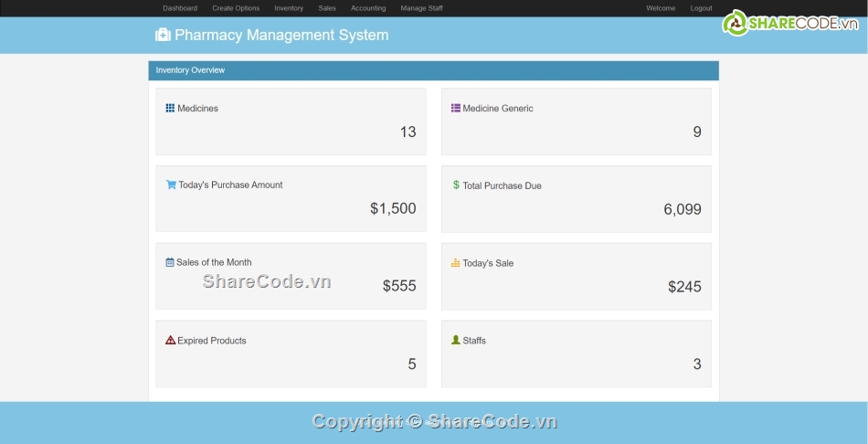Click the Inventory Overview panel header

(x=433, y=70)
